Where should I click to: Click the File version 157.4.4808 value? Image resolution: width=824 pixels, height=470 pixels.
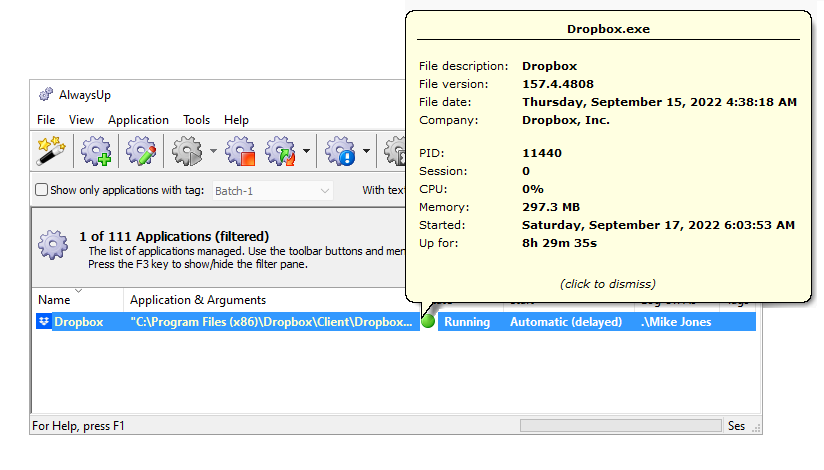pos(558,84)
